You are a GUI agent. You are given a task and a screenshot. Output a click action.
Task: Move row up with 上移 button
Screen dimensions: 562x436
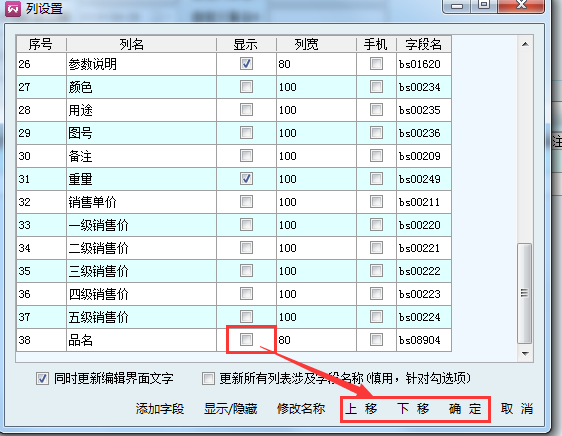pos(361,409)
